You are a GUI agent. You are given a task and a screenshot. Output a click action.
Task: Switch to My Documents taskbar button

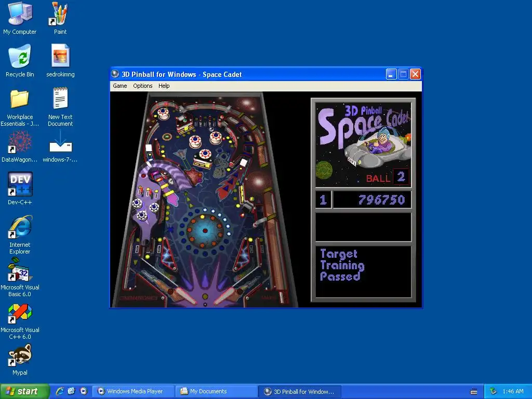point(217,391)
